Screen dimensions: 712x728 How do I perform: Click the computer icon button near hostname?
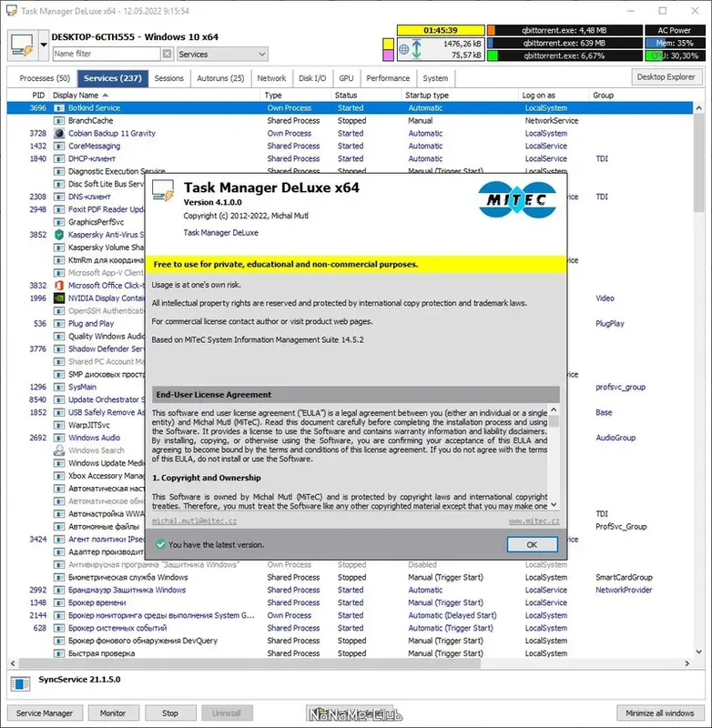click(24, 45)
